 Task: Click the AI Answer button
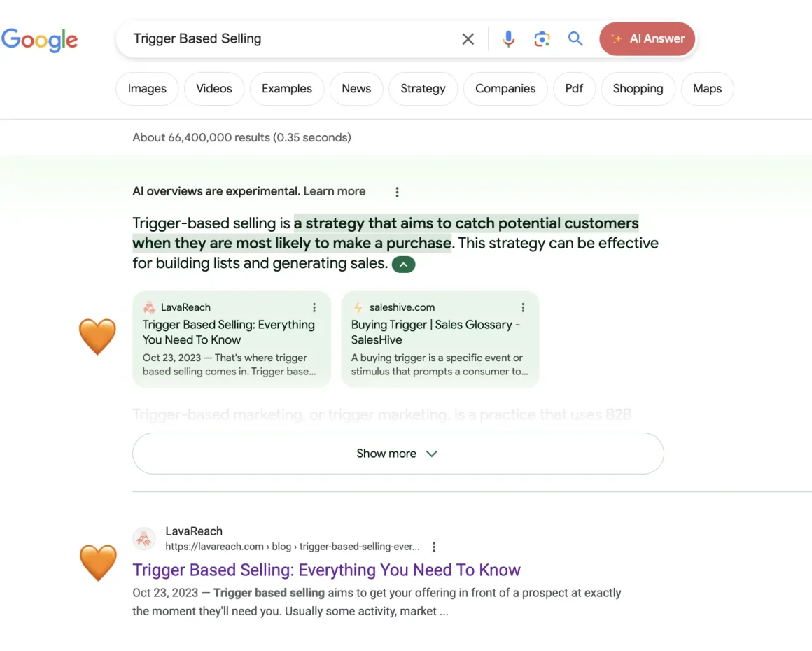point(647,38)
